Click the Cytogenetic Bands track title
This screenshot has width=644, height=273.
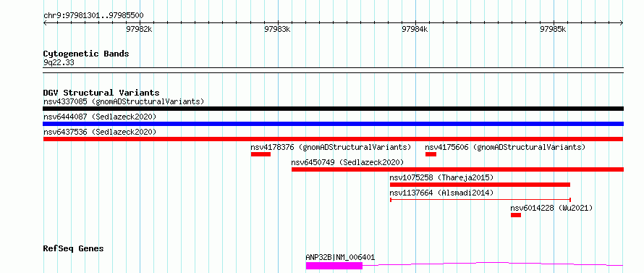pos(86,54)
